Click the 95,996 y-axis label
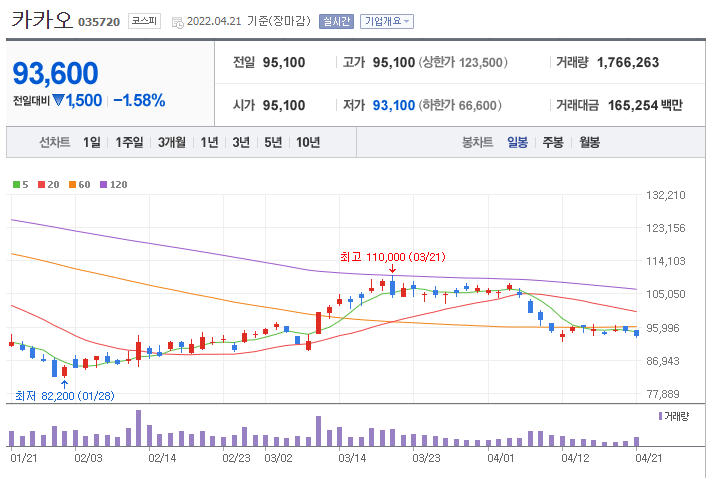706x478 pixels. click(663, 328)
